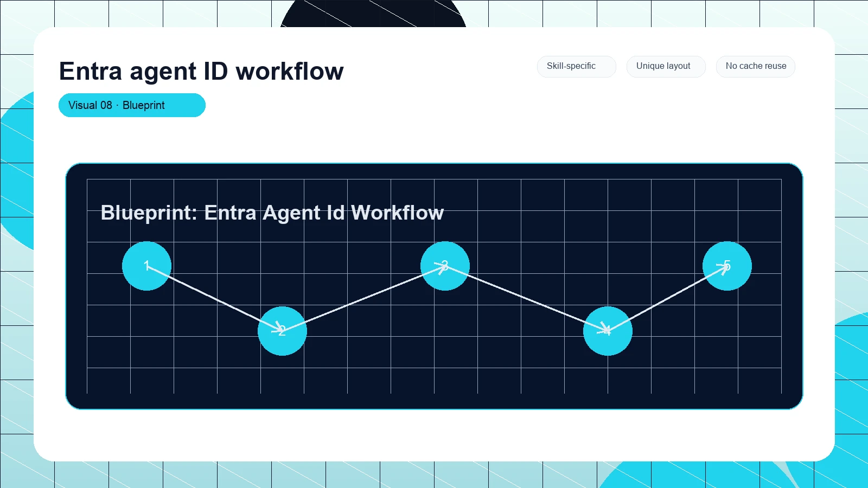868x488 pixels.
Task: Select workflow node 3 circle
Action: click(445, 266)
